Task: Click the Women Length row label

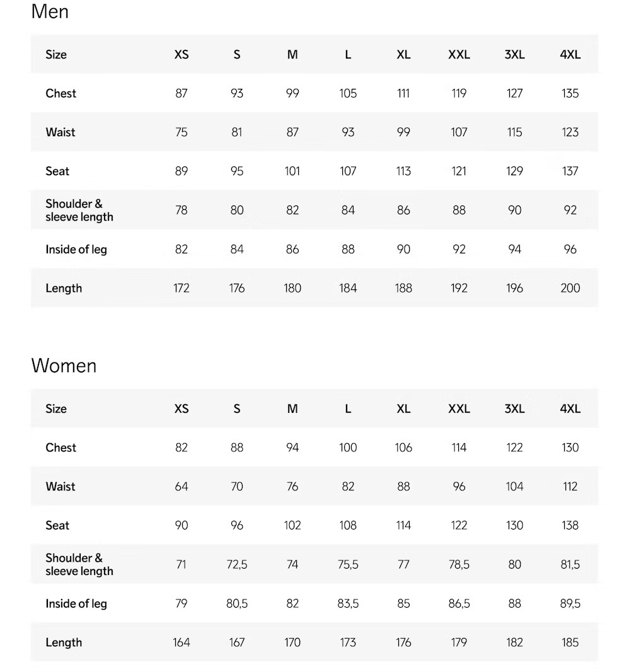Action: pyautogui.click(x=64, y=642)
